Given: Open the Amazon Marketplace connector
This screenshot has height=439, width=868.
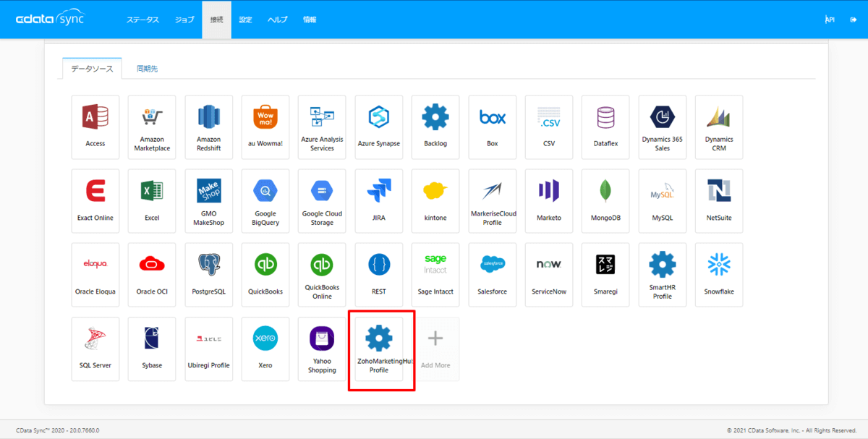Looking at the screenshot, I should pyautogui.click(x=152, y=127).
